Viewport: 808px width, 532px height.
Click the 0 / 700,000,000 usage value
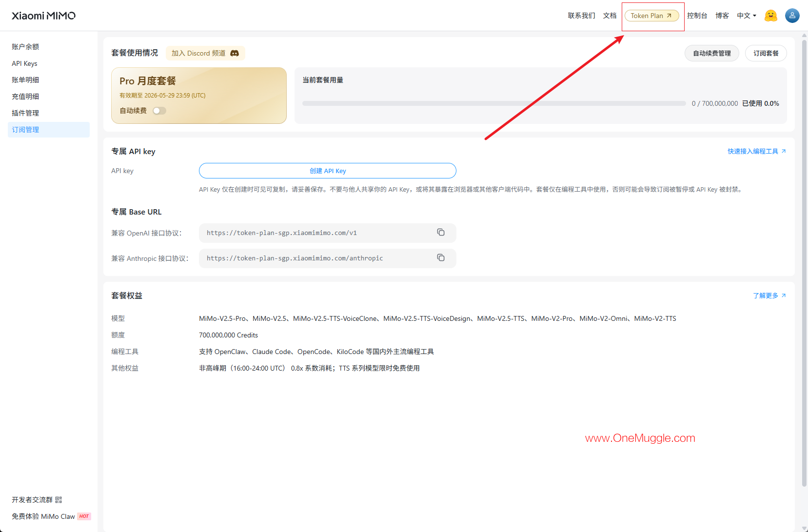pyautogui.click(x=715, y=103)
